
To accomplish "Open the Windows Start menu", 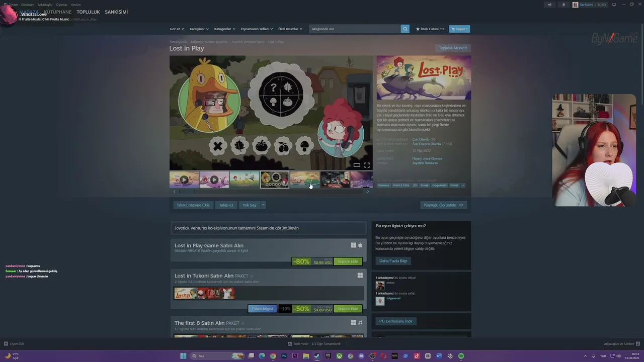I will point(183,356).
